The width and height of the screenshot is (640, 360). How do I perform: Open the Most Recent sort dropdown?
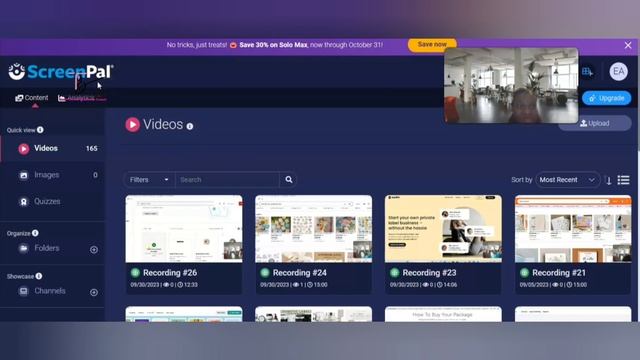[567, 180]
